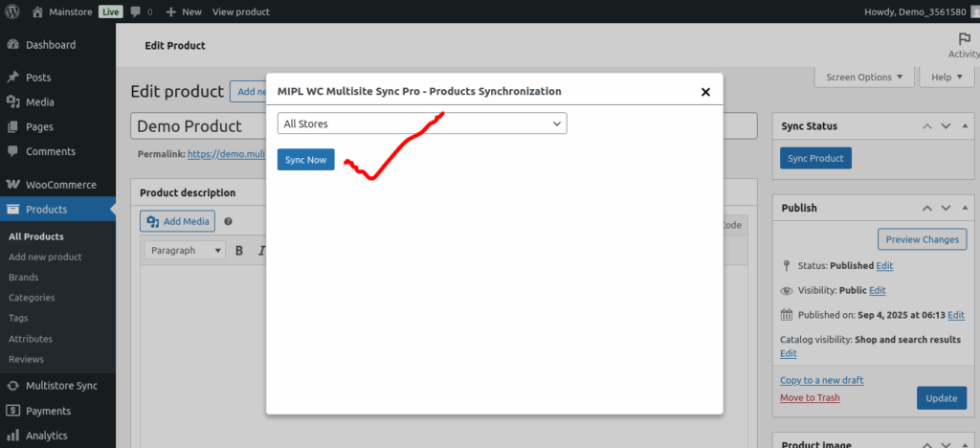Image resolution: width=980 pixels, height=448 pixels.
Task: Click the Mainstore home icon
Action: click(37, 11)
